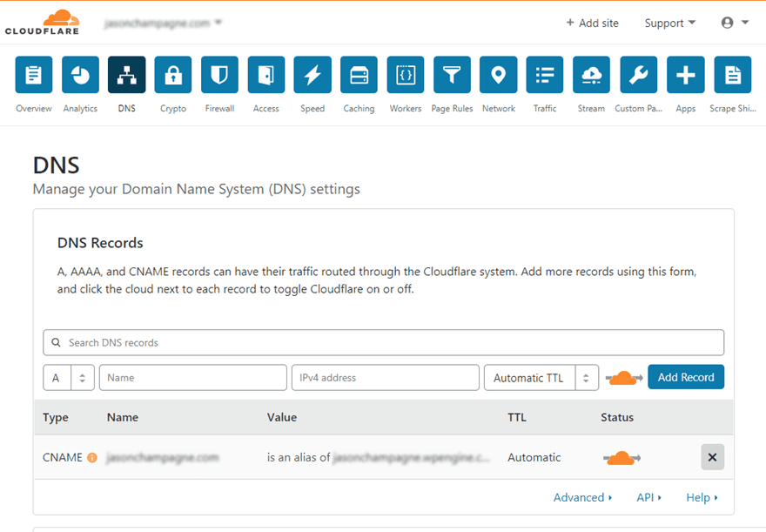
Task: Open the record type dropdown showing A
Action: (x=69, y=377)
